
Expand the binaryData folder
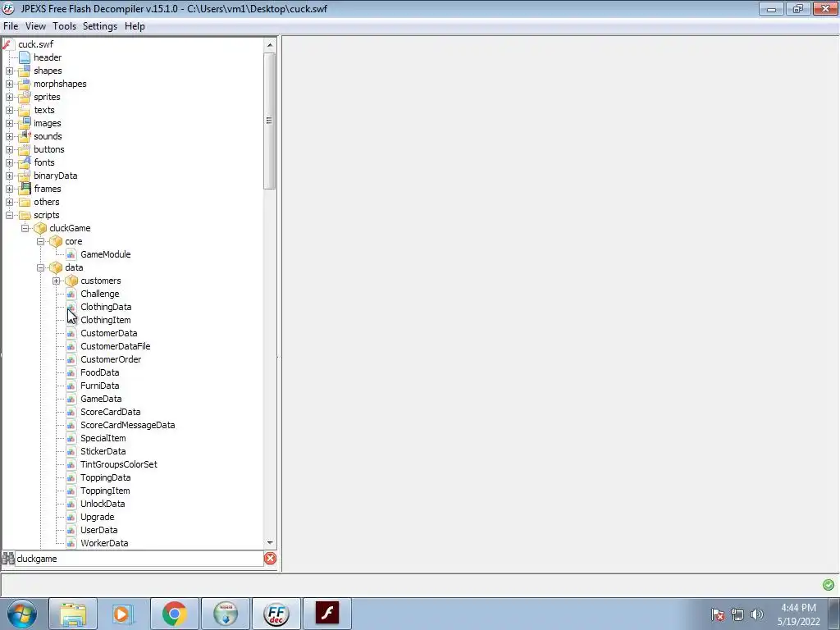tap(10, 176)
